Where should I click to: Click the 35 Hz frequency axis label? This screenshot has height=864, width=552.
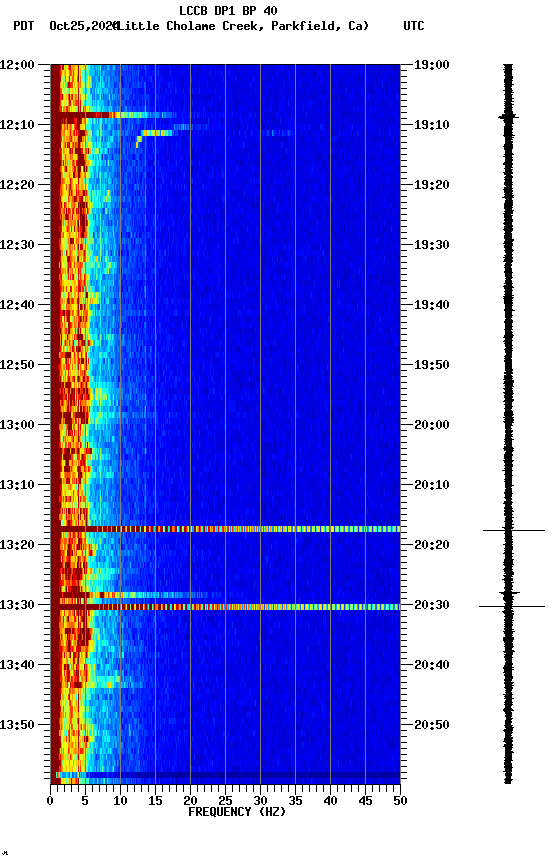point(295,801)
